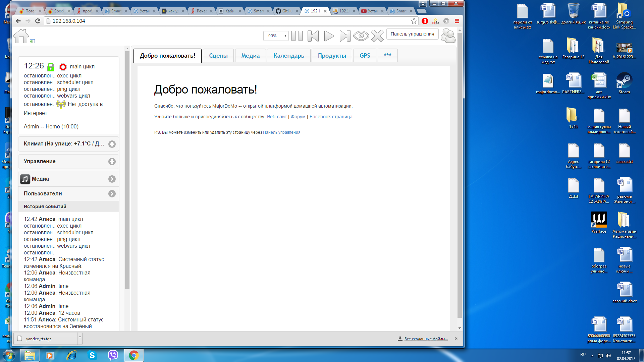Click the Yandex extension icon in the browser toolbar
This screenshot has width=644, height=362.
(424, 21)
